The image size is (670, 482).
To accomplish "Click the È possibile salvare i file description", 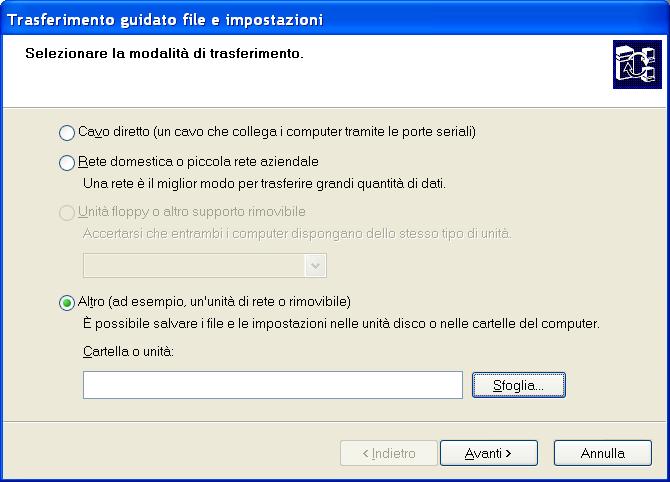I will [341, 324].
